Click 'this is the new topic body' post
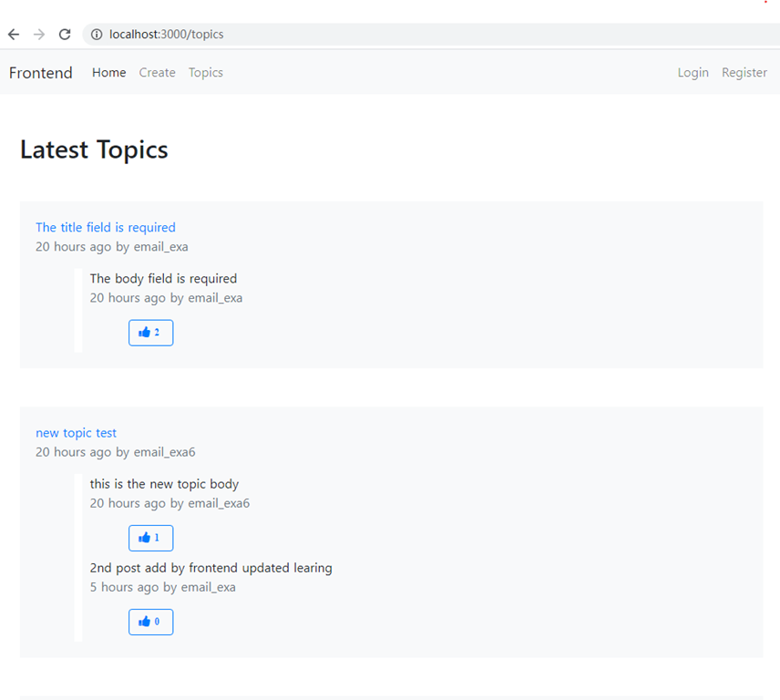 click(x=164, y=484)
